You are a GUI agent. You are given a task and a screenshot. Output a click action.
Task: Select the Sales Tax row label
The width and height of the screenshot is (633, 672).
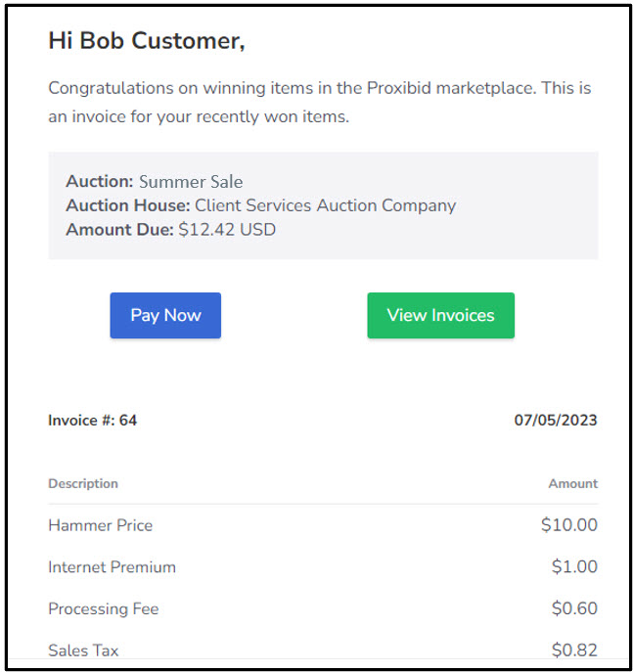click(x=83, y=650)
